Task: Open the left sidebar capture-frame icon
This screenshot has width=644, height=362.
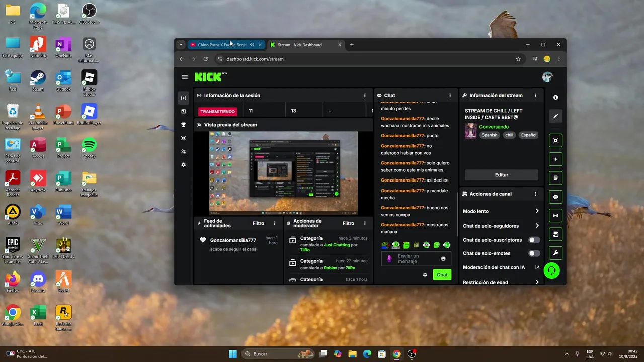Action: pyautogui.click(x=183, y=138)
